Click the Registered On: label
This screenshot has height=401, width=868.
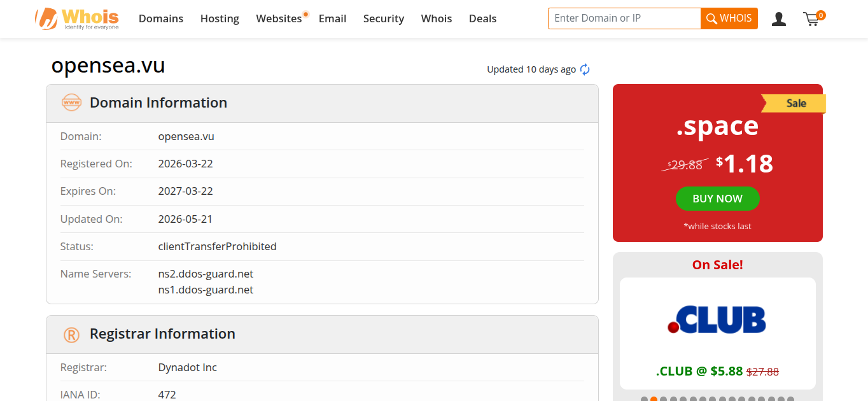96,164
